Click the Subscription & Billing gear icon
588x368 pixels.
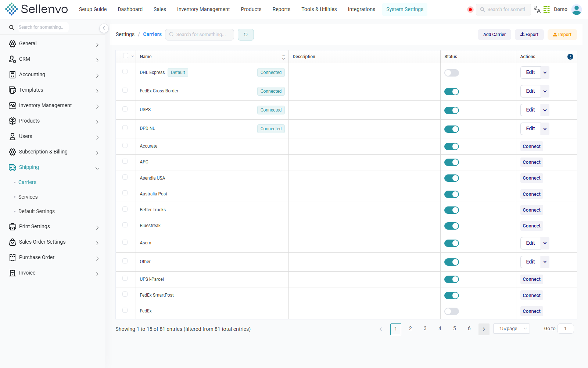point(12,152)
